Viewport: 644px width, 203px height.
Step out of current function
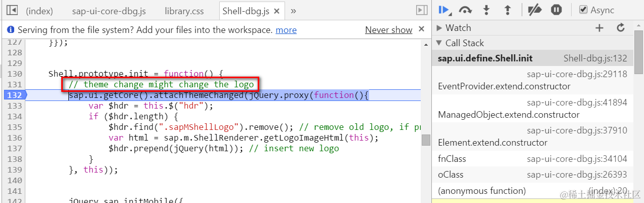point(507,10)
